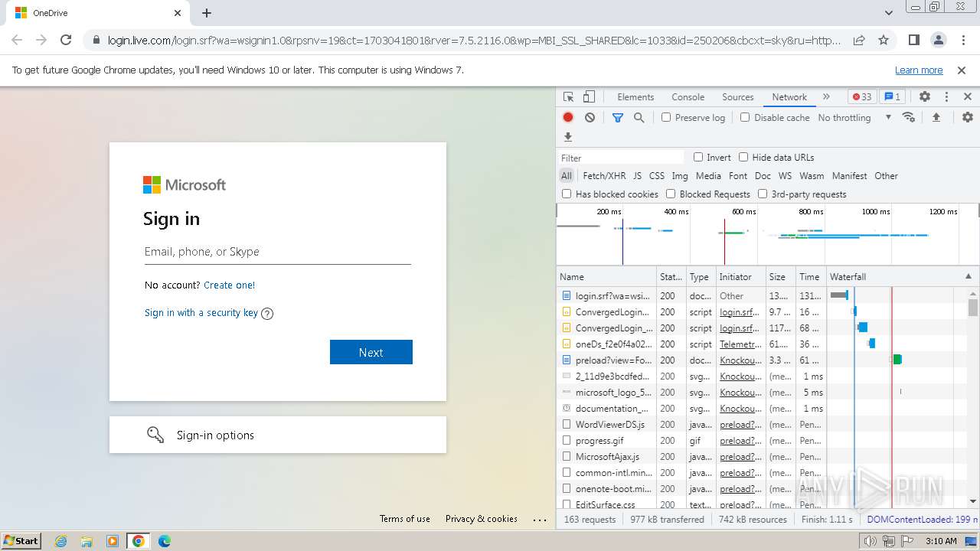Screen dimensions: 980x551
Task: Open more options ellipsis at page footer
Action: pyautogui.click(x=541, y=520)
